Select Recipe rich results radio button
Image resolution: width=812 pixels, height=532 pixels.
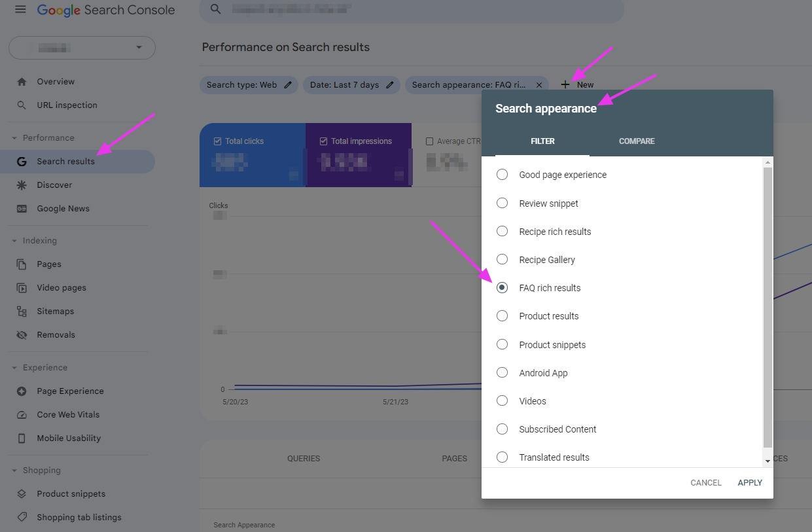pos(502,231)
